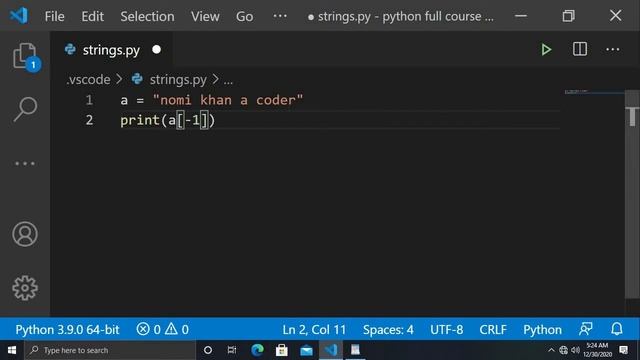640x360 pixels.
Task: Select the strings.py editor tab
Action: pos(111,50)
